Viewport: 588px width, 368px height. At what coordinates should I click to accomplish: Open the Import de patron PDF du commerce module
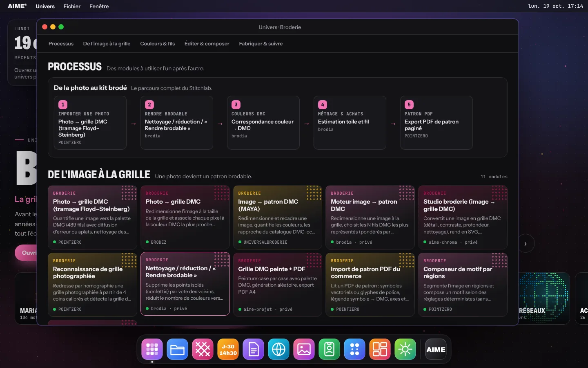[370, 285]
